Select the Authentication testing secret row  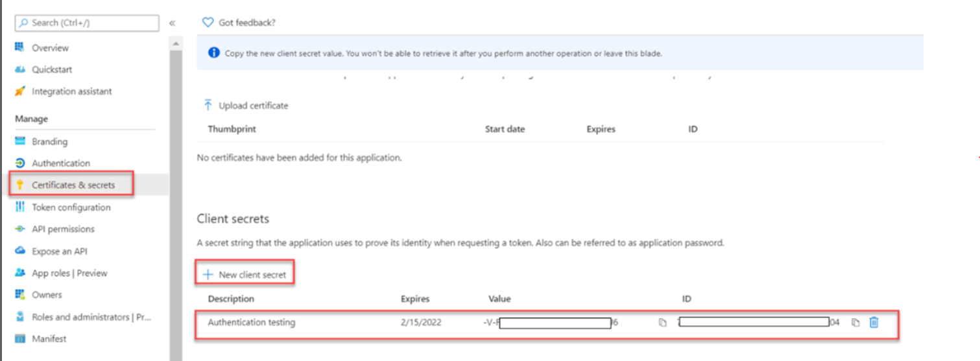(x=252, y=322)
